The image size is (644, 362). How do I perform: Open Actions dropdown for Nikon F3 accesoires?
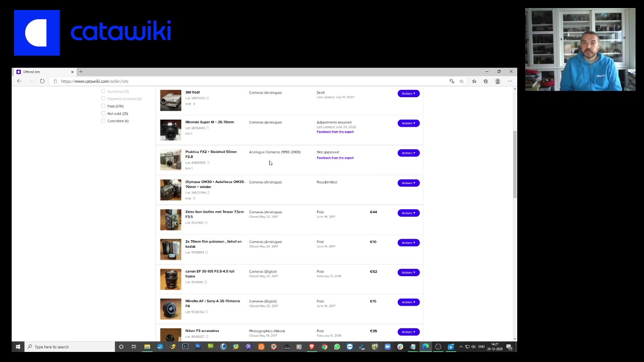[409, 332]
